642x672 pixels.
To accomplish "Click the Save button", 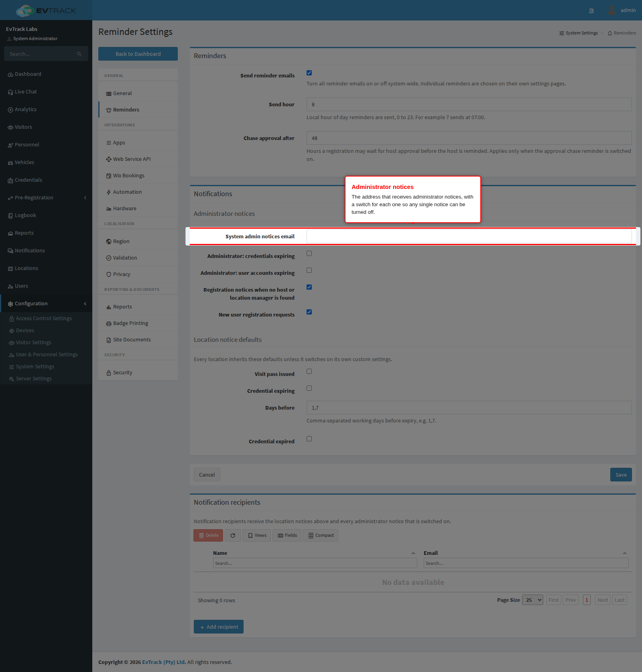I will [x=621, y=475].
